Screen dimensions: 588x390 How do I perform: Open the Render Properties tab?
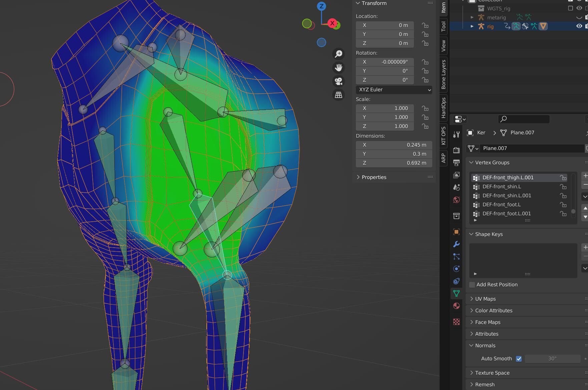456,150
